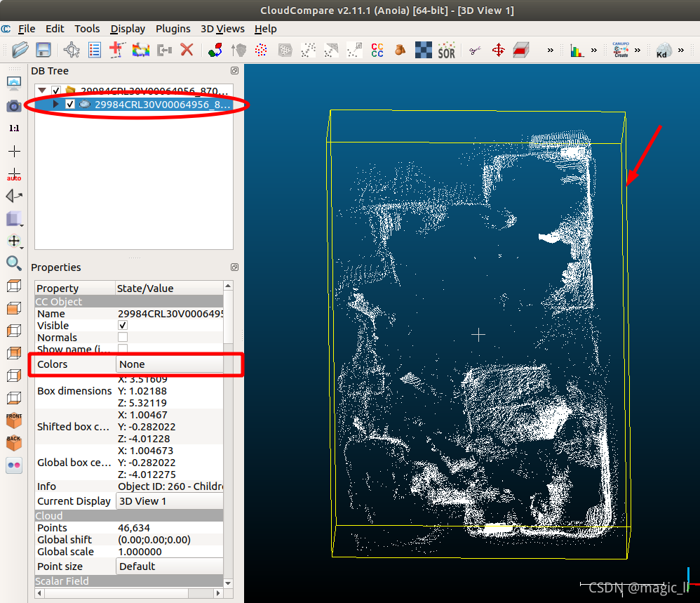Expand hidden toolbar items after CANUPO icon

tap(638, 50)
